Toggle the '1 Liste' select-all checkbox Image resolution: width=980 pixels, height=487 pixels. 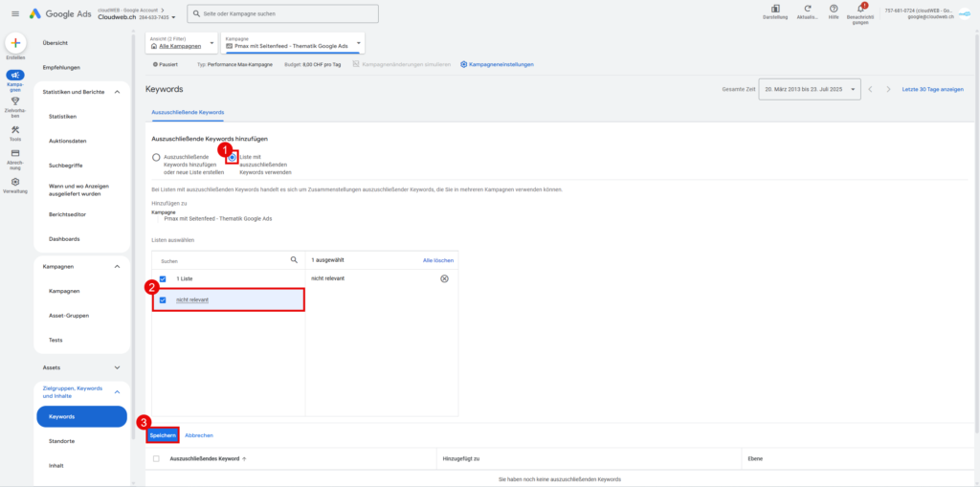164,278
